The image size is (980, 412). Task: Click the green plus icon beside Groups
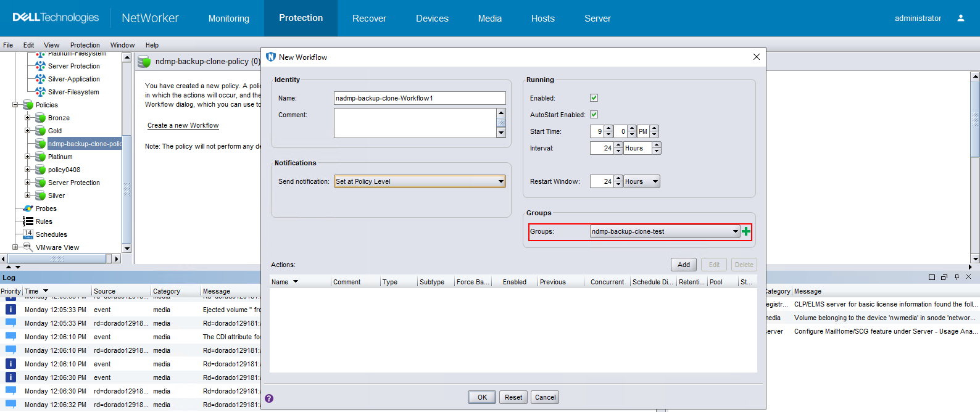click(746, 231)
